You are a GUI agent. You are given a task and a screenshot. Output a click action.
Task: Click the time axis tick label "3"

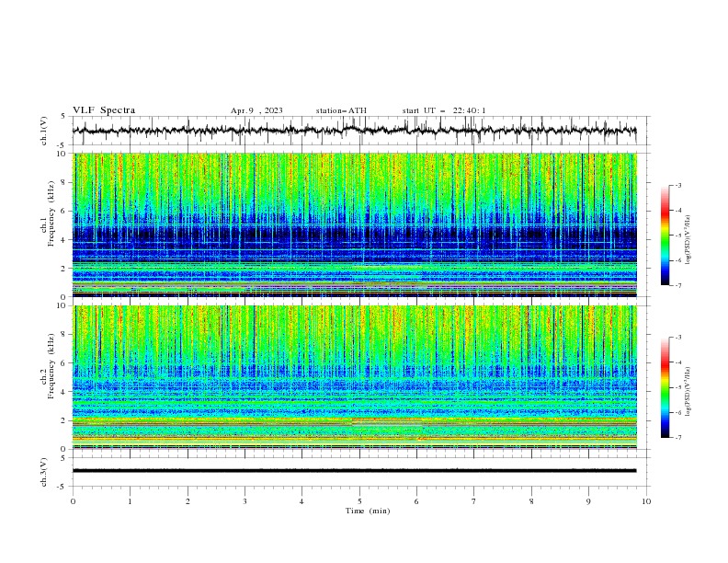click(x=245, y=501)
